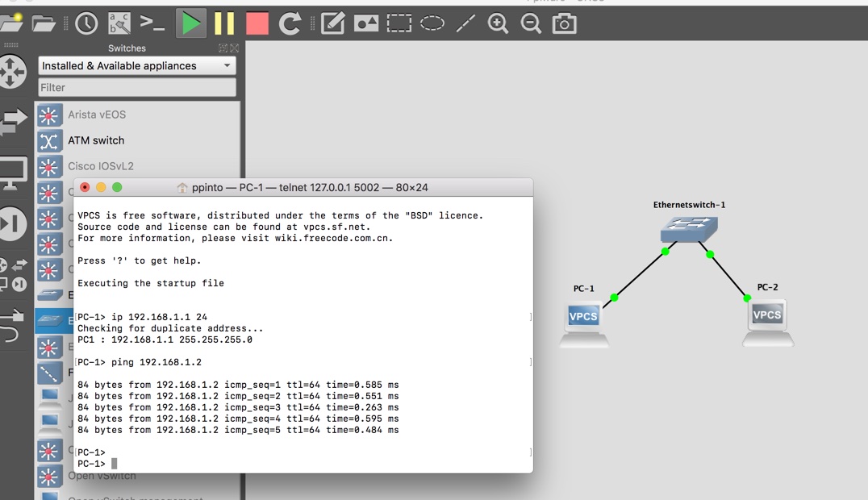
Task: Click the link between PC-1 and switch
Action: click(x=640, y=275)
